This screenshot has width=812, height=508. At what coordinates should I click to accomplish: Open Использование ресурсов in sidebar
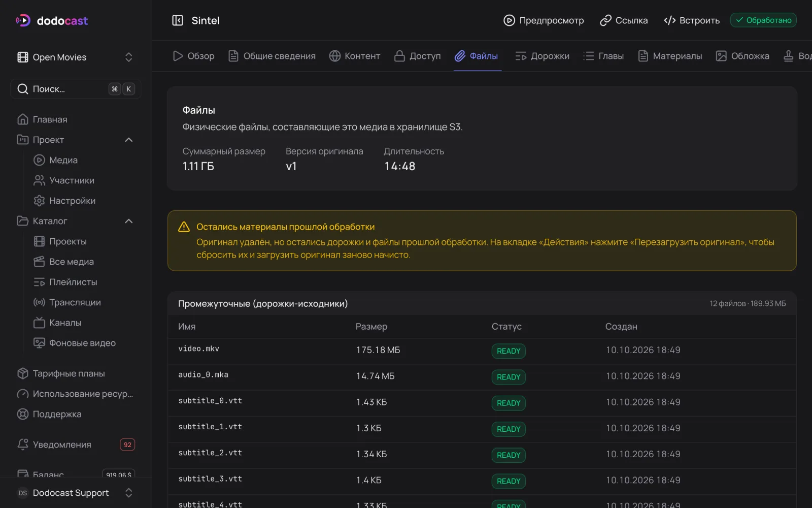click(x=76, y=394)
